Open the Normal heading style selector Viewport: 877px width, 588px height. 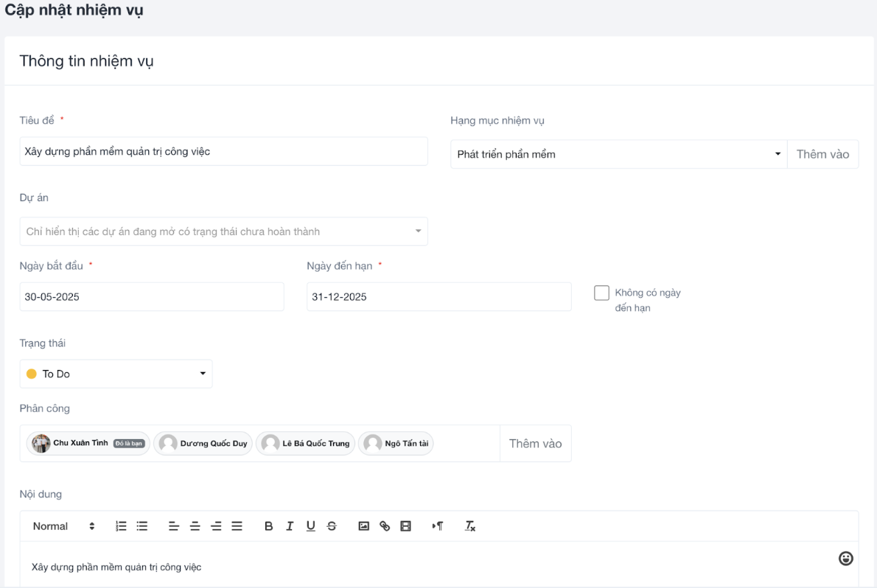[63, 526]
